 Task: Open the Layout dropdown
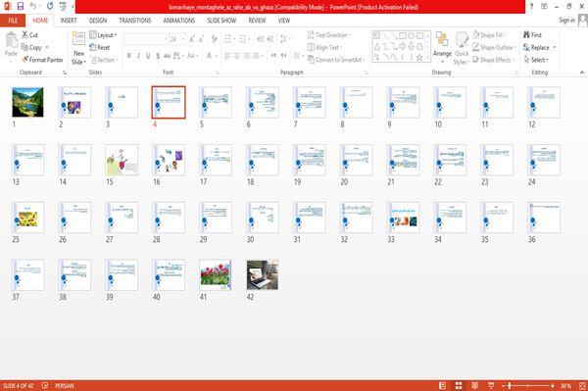[103, 35]
